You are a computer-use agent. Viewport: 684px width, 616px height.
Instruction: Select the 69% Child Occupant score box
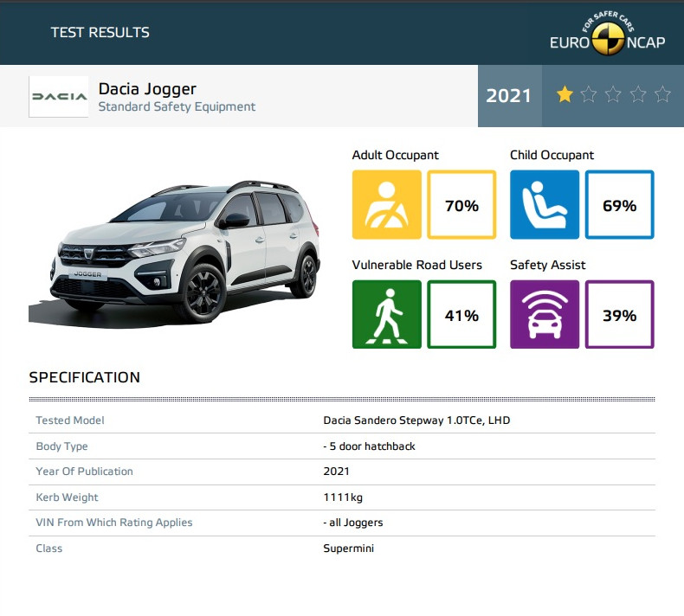619,204
